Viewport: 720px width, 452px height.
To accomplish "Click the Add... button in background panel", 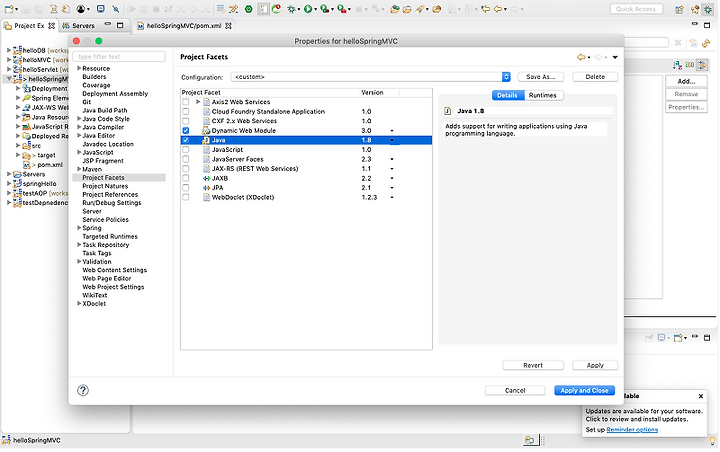I will point(686,81).
